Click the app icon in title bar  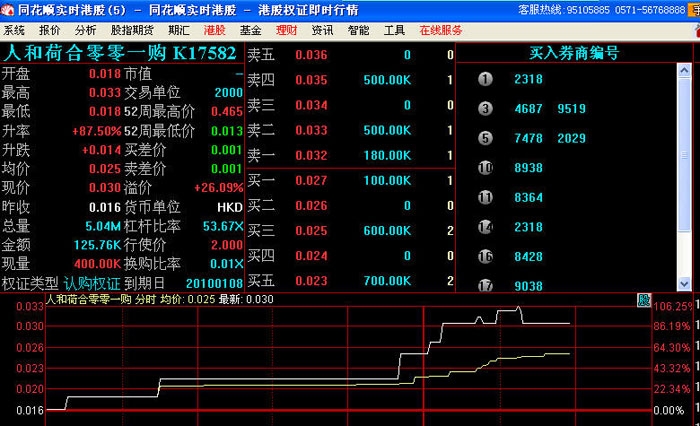[x=8, y=9]
